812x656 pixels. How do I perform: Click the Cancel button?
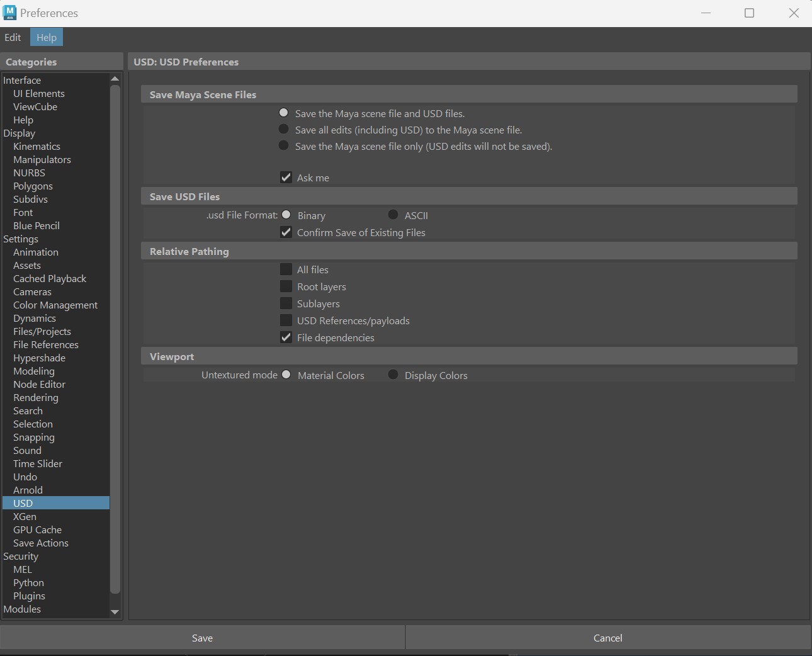(608, 638)
